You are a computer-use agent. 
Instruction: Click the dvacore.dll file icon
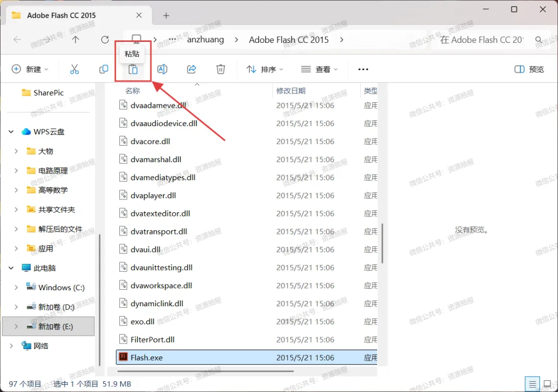click(x=123, y=141)
